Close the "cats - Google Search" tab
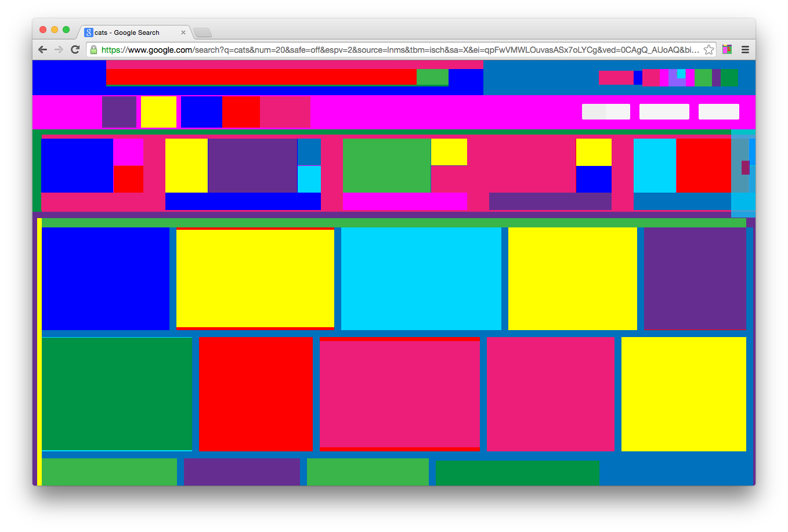The image size is (788, 532). click(x=183, y=32)
